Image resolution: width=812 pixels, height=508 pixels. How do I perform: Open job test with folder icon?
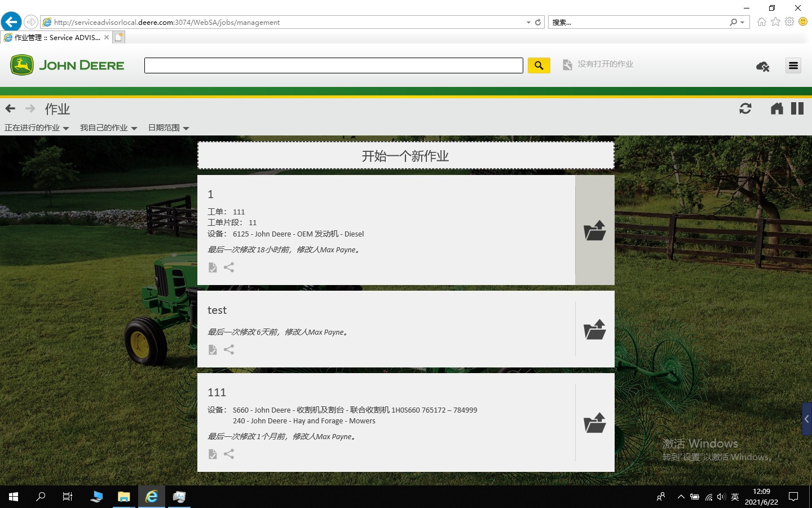[595, 329]
